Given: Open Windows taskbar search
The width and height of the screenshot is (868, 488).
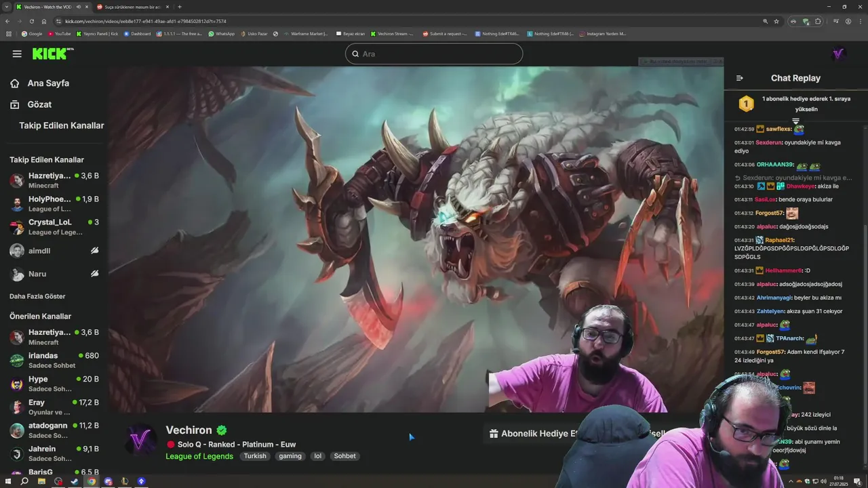Looking at the screenshot, I should click(24, 481).
